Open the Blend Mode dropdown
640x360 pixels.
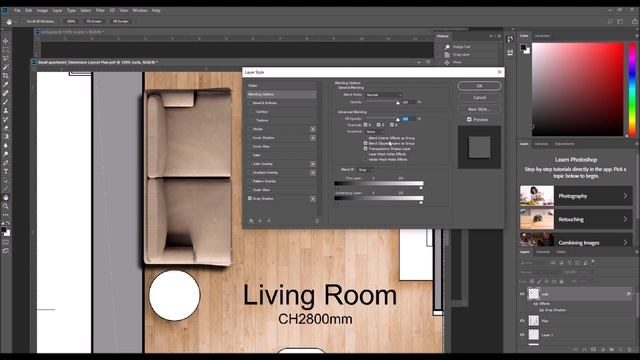pos(384,95)
